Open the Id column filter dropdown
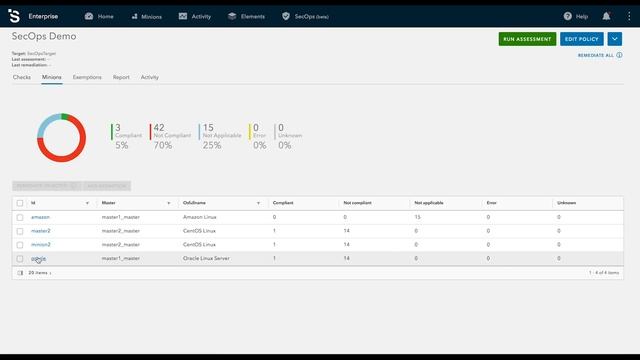The height and width of the screenshot is (360, 640). coord(87,203)
